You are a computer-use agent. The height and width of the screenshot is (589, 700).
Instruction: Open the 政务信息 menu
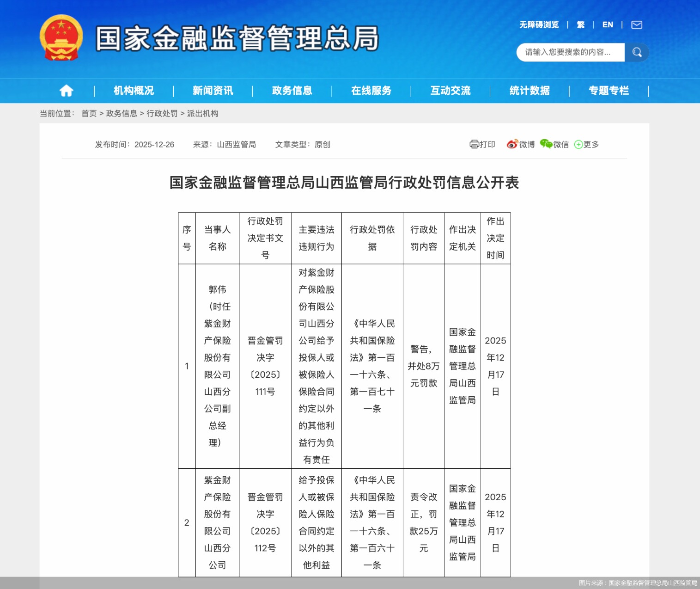(292, 91)
